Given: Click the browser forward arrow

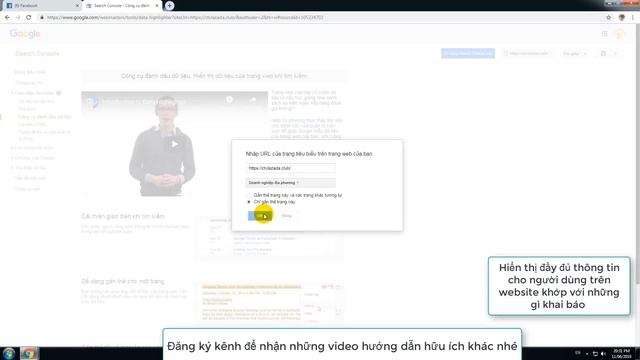Looking at the screenshot, I should pos(18,18).
